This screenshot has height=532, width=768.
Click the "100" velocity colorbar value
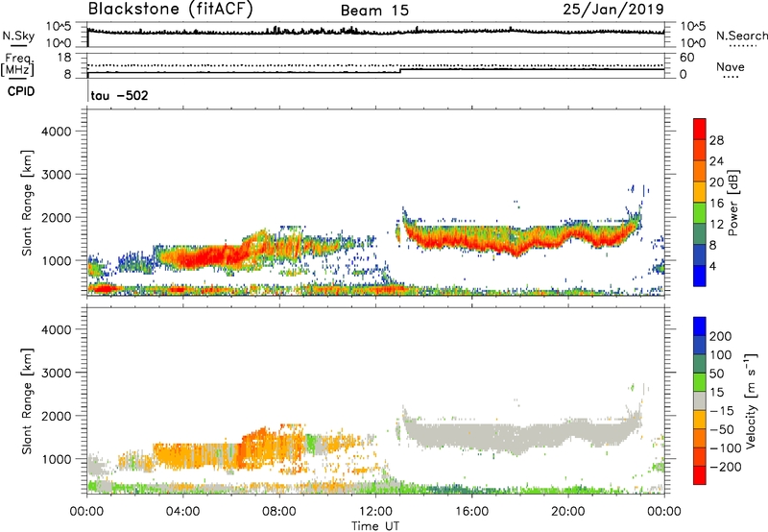[x=721, y=355]
